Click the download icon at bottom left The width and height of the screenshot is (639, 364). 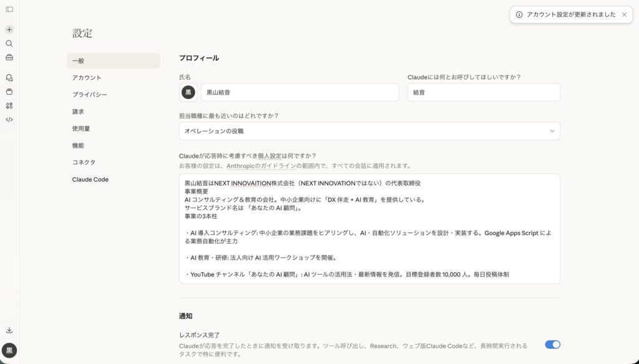9,330
